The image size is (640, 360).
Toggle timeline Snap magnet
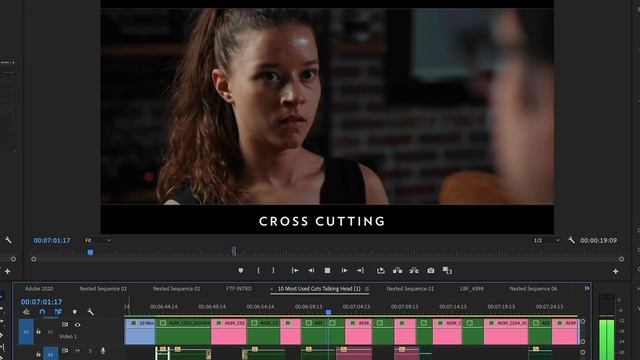point(42,312)
